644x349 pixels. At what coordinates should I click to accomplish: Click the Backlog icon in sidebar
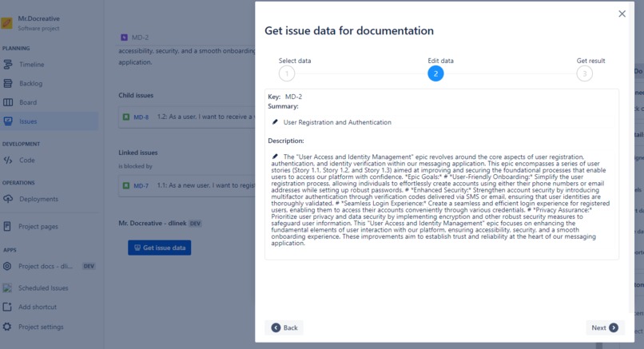click(x=8, y=83)
